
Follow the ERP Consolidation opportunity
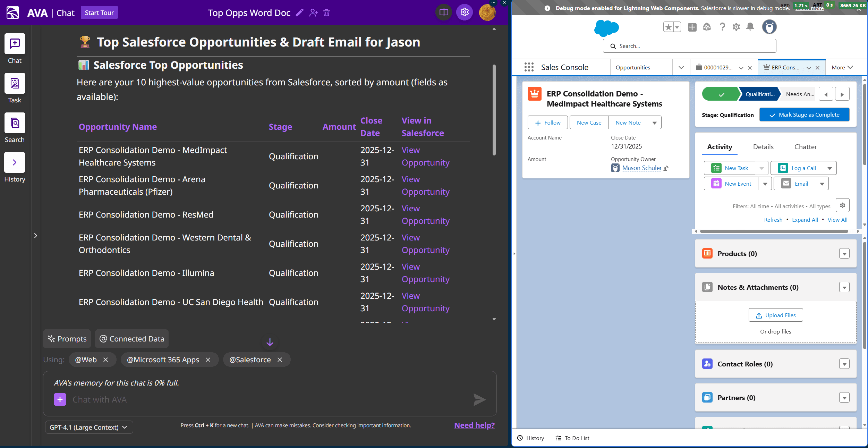tap(547, 122)
